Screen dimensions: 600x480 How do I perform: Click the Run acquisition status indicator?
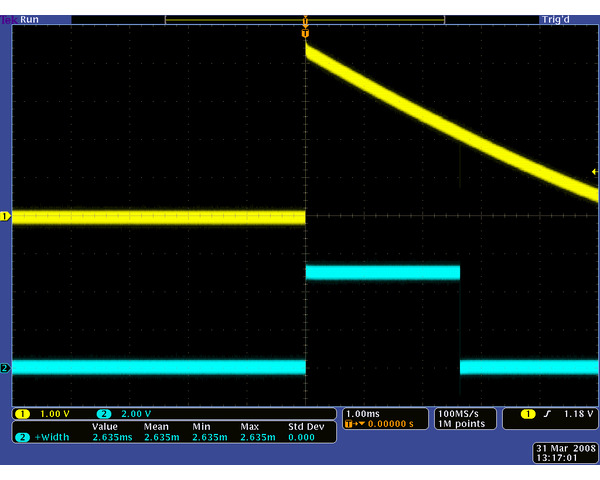click(x=30, y=20)
